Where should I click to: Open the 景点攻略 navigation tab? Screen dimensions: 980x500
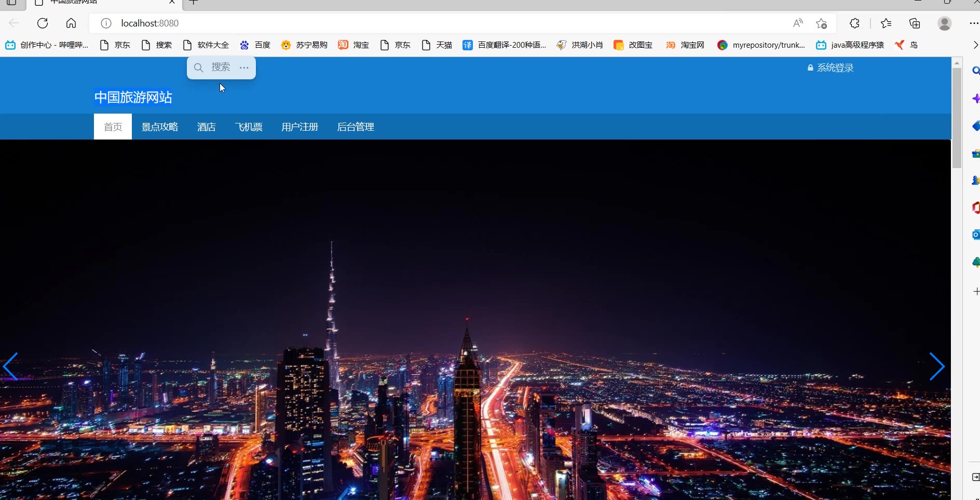160,127
